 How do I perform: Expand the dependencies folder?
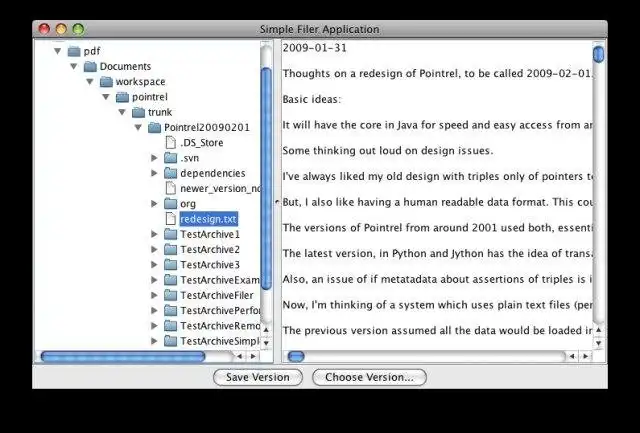pos(154,173)
